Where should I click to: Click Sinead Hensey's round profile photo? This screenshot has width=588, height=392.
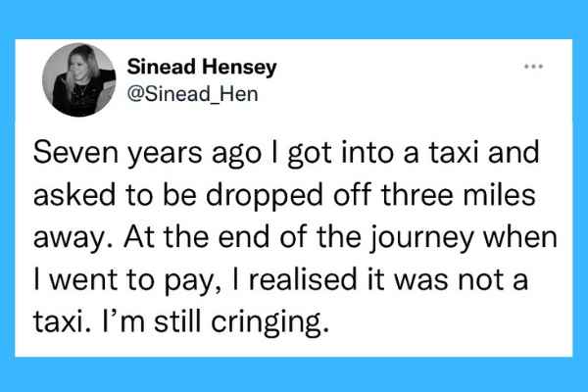point(78,79)
